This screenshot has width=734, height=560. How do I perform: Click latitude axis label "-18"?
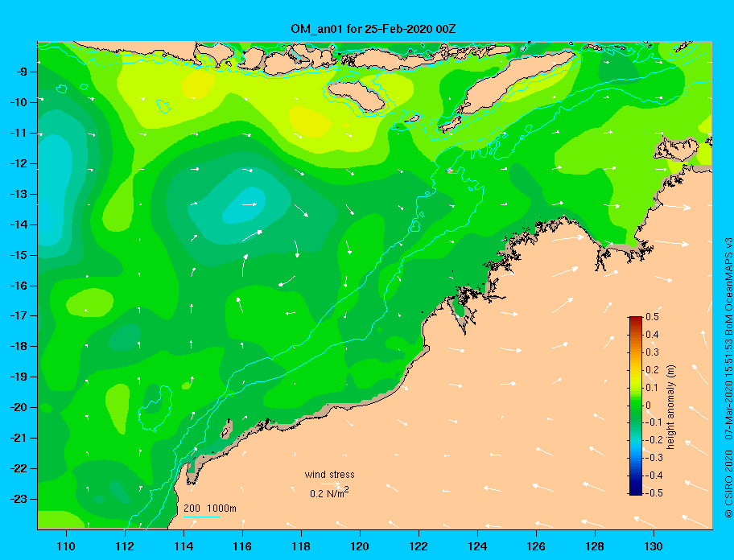(19, 347)
